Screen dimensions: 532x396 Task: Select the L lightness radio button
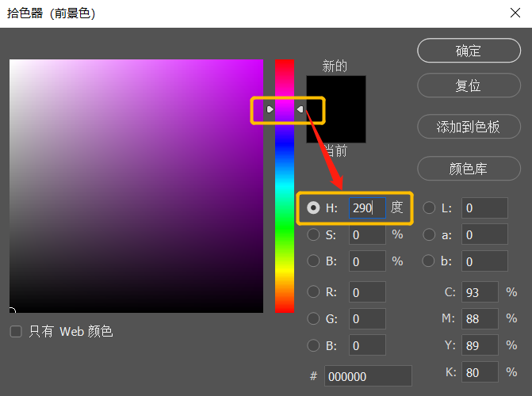429,208
